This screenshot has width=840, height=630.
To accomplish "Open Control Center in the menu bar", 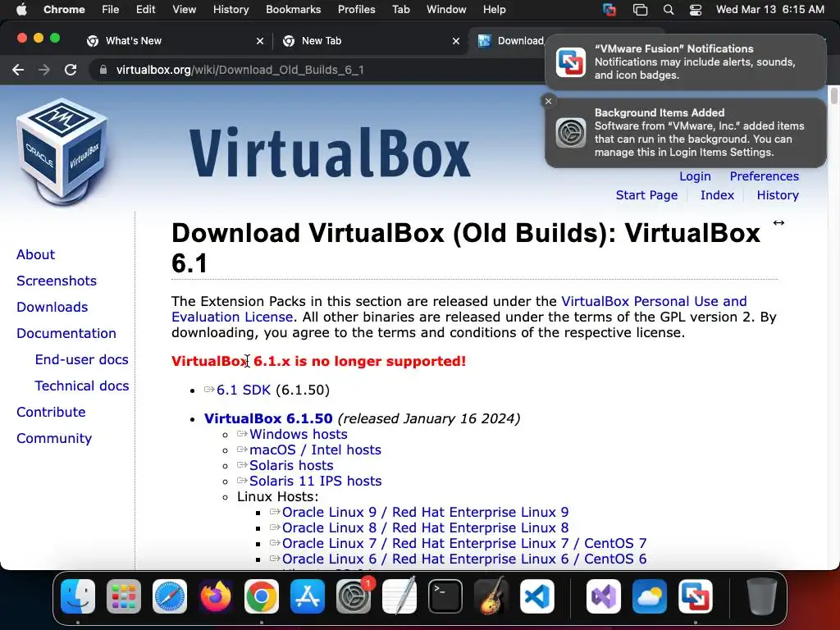I will pos(696,10).
